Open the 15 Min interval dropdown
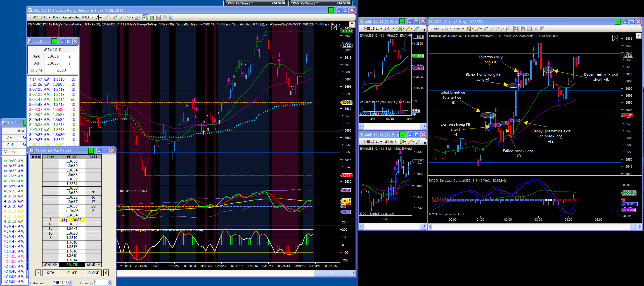644x286 pixels. point(390,142)
